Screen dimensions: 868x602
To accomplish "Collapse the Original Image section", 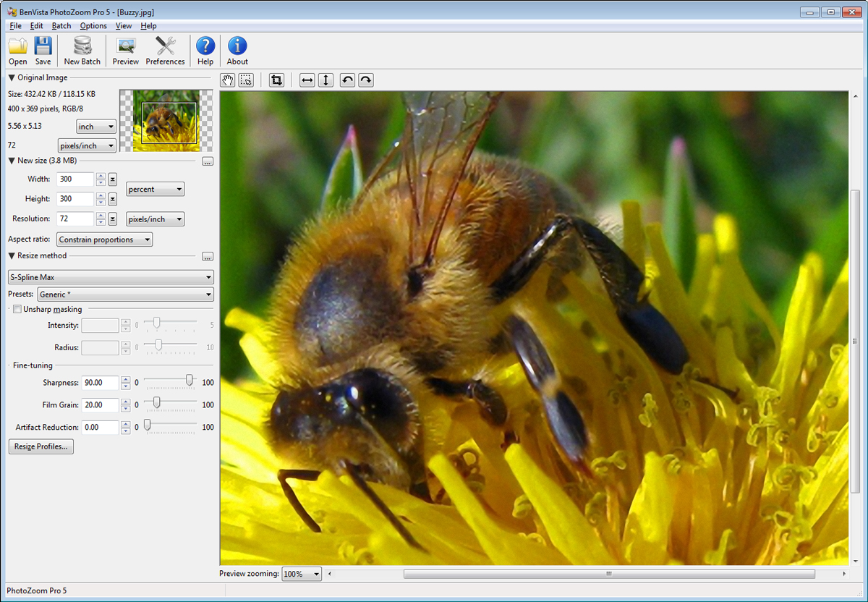I will coord(12,77).
